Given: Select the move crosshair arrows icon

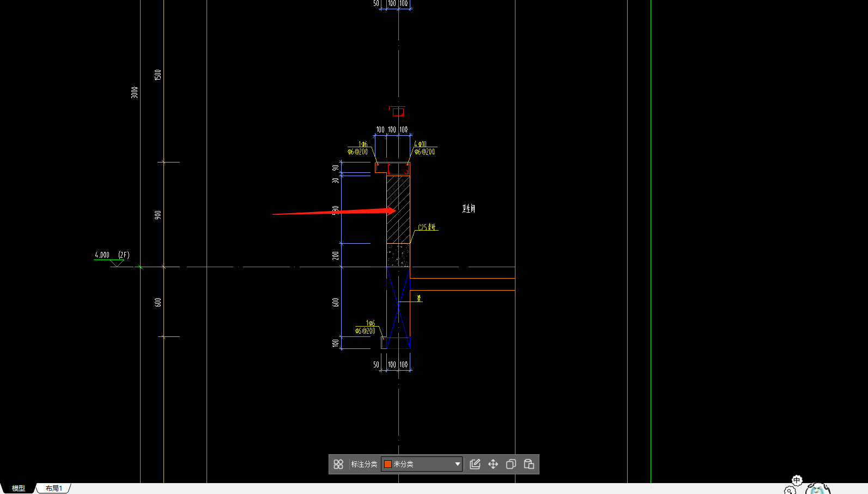Looking at the screenshot, I should click(493, 464).
